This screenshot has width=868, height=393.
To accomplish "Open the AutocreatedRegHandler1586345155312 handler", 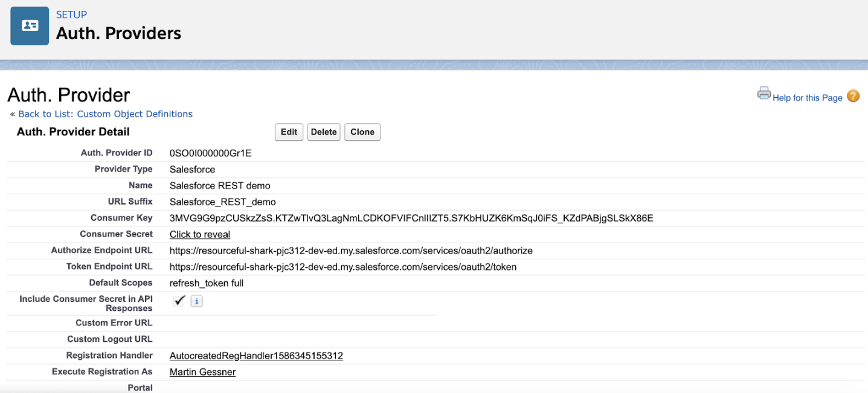I will coord(256,356).
